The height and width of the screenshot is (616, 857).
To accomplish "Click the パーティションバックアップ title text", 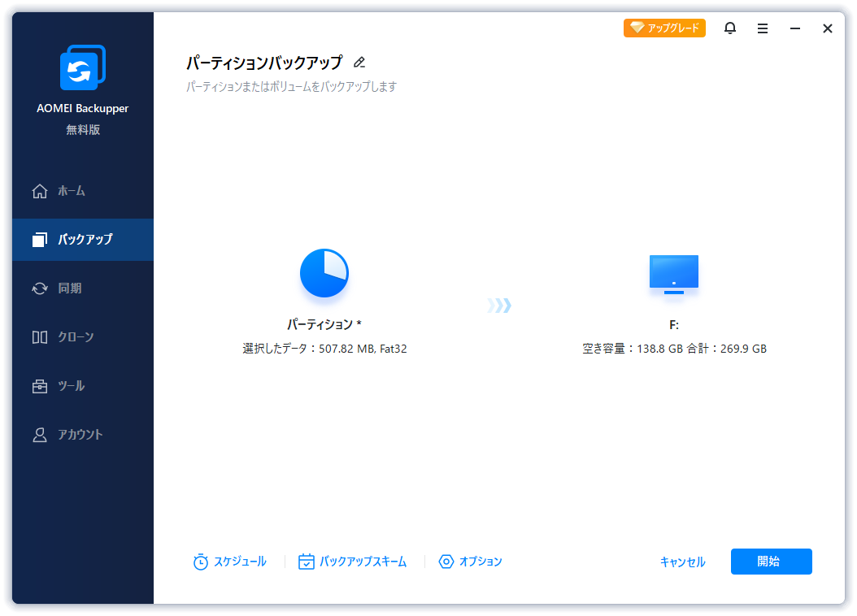I will click(x=264, y=63).
